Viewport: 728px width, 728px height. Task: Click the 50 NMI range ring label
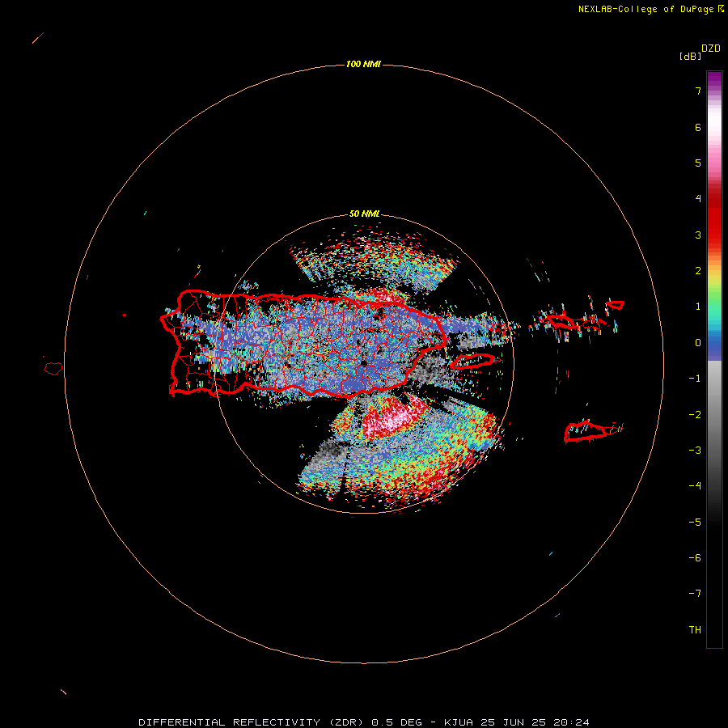(x=364, y=214)
